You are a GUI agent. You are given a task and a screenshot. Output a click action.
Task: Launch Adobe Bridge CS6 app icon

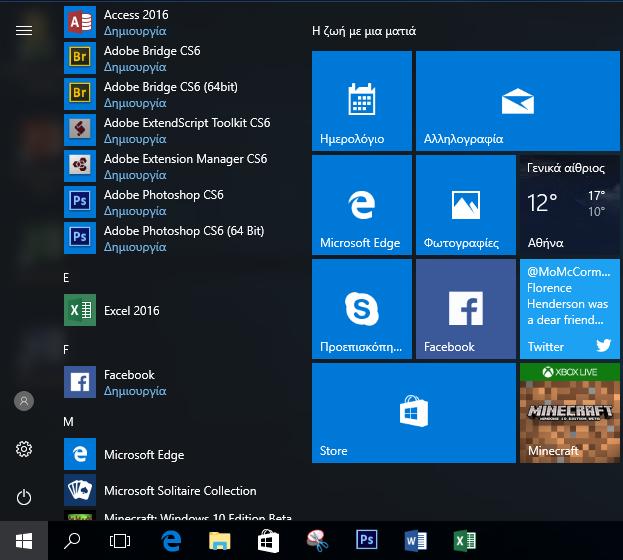pyautogui.click(x=80, y=58)
